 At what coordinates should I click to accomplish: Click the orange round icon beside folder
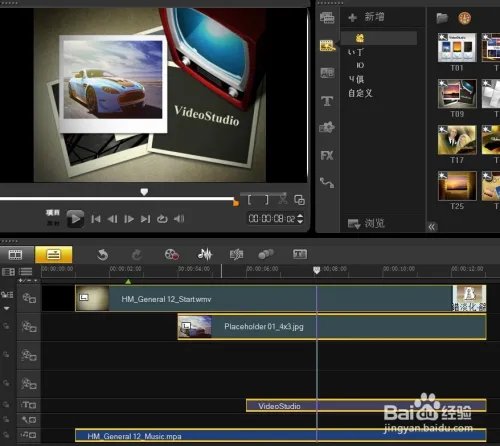464,18
